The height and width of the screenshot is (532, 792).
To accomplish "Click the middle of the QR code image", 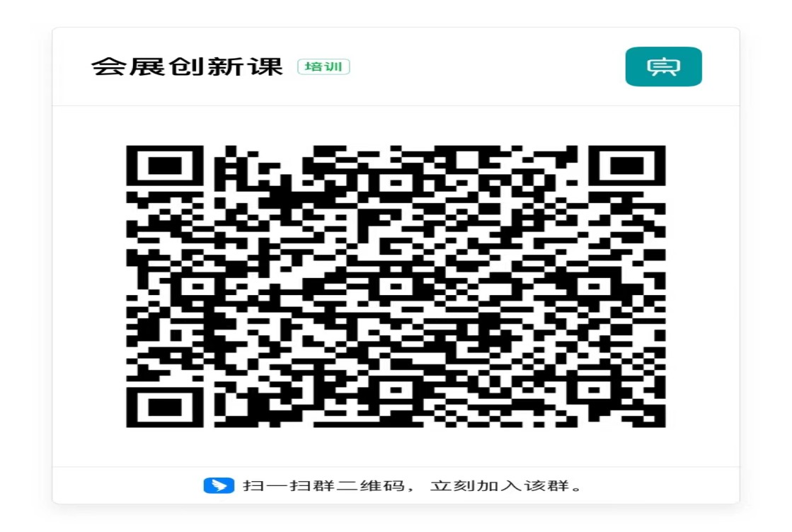I will point(396,287).
